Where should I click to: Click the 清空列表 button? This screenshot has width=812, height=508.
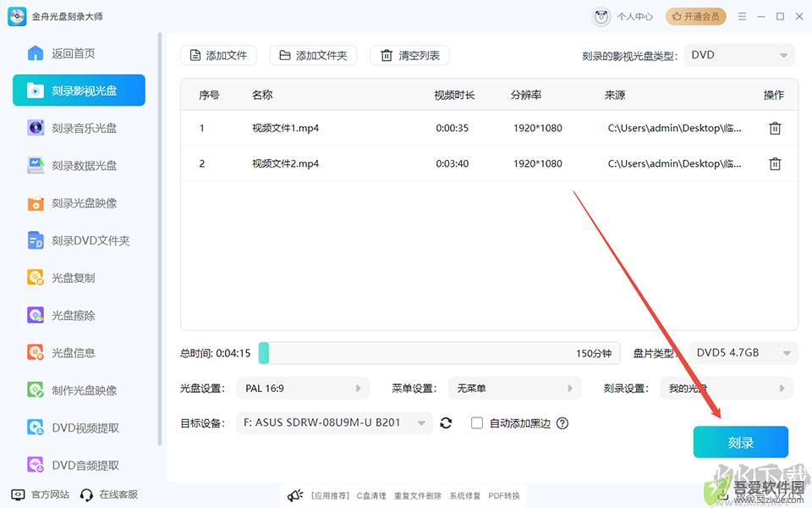(x=409, y=56)
